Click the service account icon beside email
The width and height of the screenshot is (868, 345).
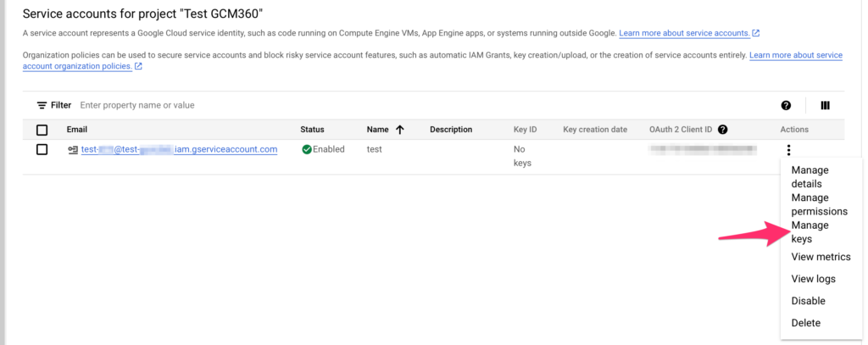click(x=73, y=150)
